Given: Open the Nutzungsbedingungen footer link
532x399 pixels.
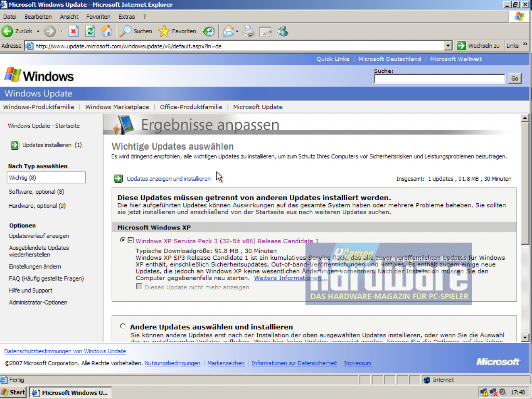Looking at the screenshot, I should click(172, 363).
